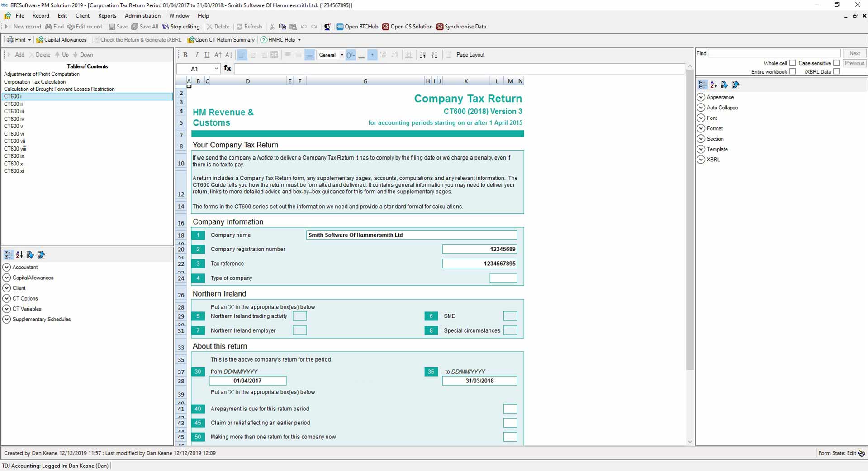The image size is (868, 471).
Task: Mark the repayment is due box
Action: (510, 409)
